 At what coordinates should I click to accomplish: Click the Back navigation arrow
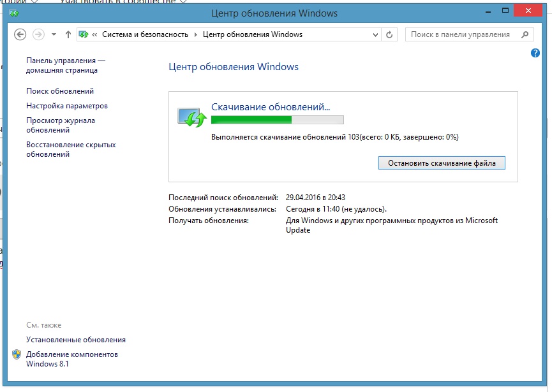(x=20, y=34)
